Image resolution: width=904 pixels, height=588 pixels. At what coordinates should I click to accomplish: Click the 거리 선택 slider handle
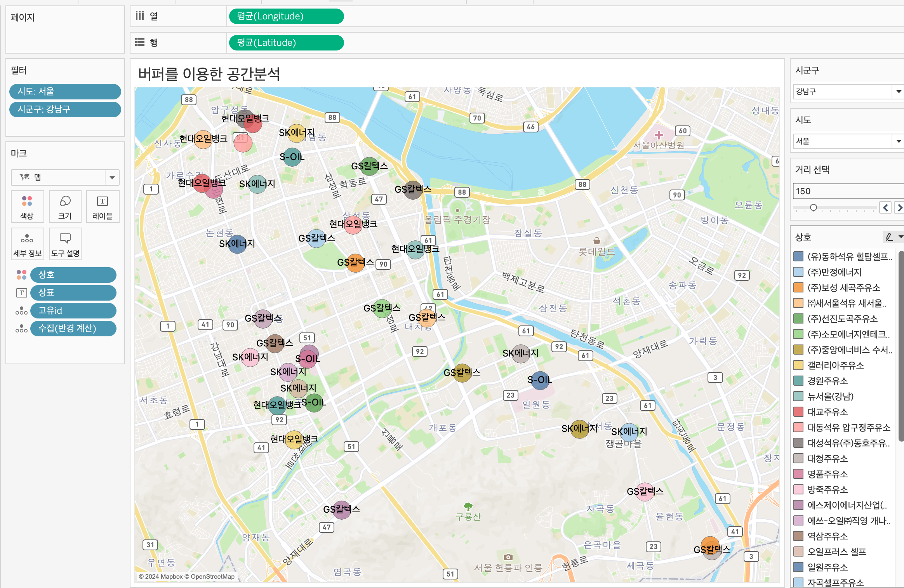[x=813, y=207]
